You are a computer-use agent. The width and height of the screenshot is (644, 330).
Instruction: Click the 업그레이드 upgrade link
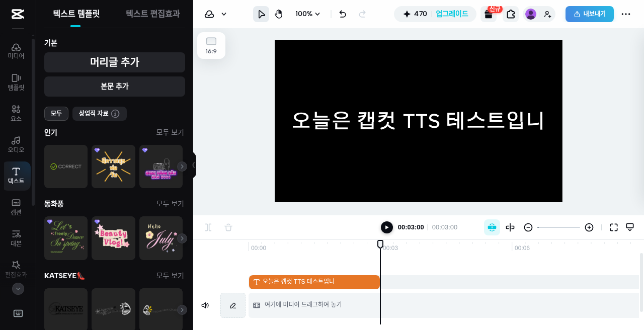click(x=452, y=14)
